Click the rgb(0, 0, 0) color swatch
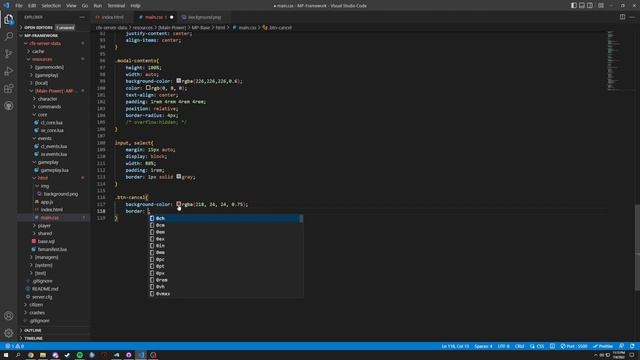640x360 pixels. pos(148,88)
